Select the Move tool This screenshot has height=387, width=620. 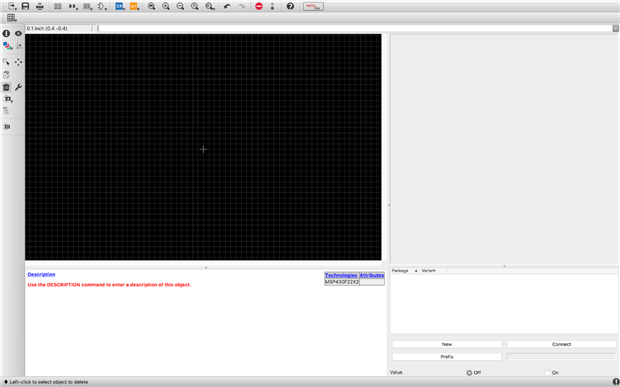coord(19,62)
